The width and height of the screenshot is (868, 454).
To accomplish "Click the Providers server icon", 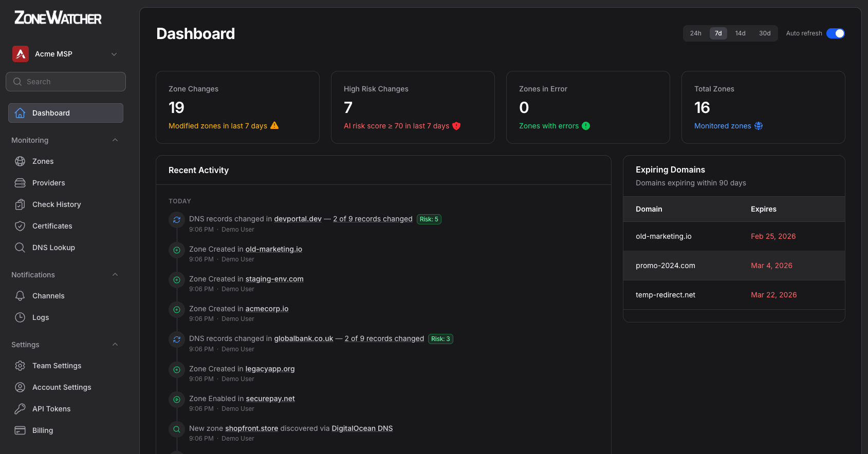I will coord(20,183).
